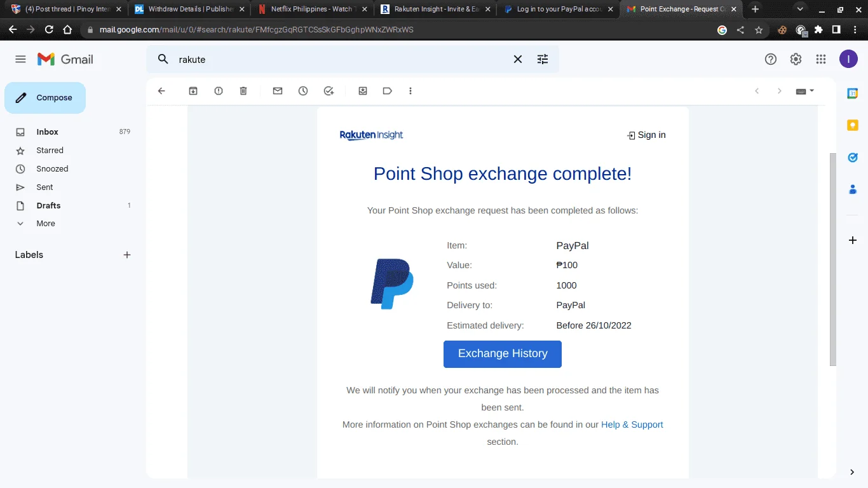Show side panel expander arrow
The height and width of the screenshot is (488, 868).
852,471
